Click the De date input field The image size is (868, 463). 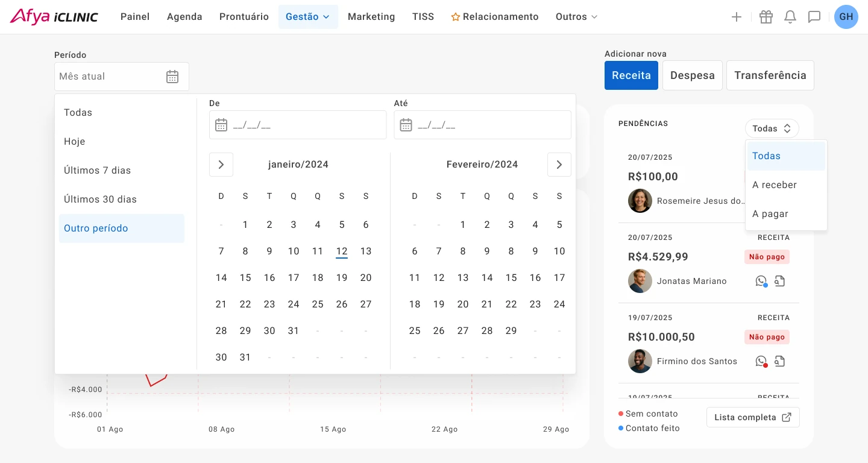[x=298, y=125]
